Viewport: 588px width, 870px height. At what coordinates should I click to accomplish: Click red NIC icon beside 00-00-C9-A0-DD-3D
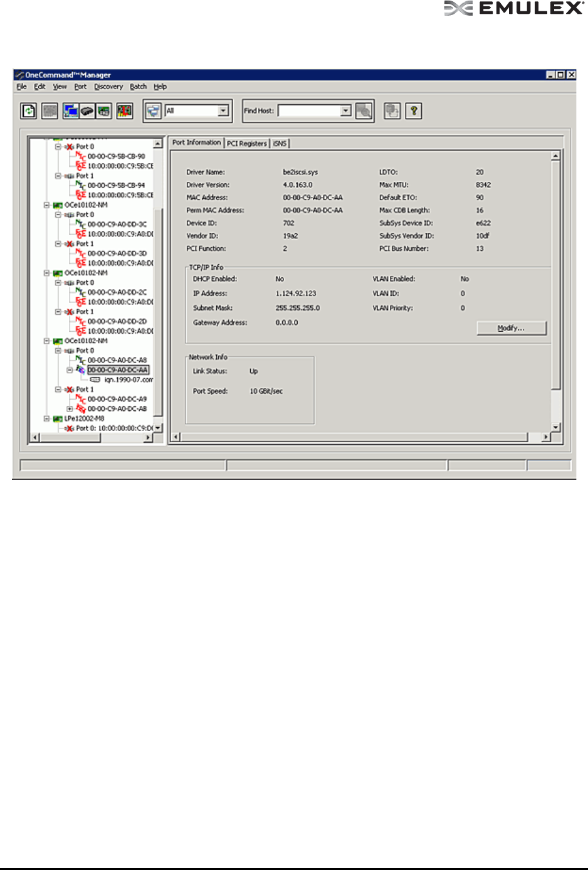coord(80,253)
